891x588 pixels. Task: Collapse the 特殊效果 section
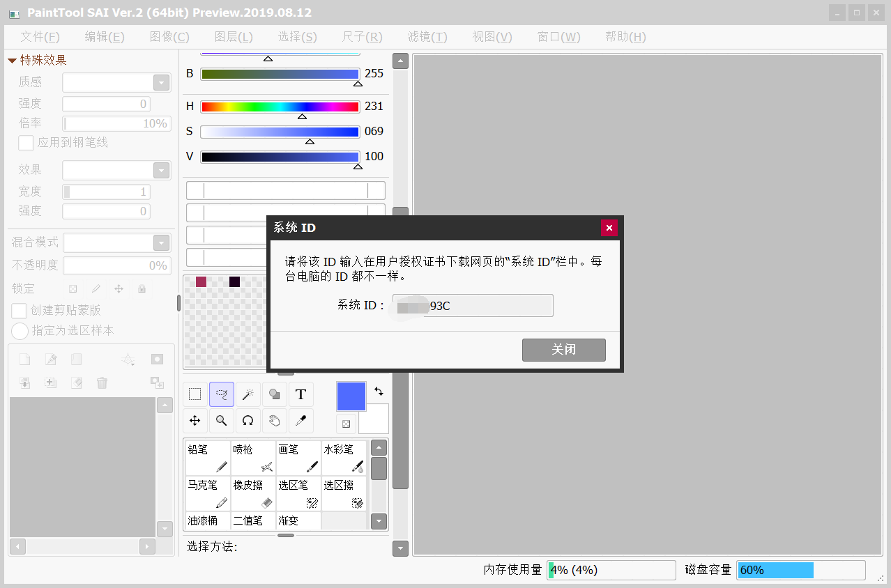[x=12, y=61]
